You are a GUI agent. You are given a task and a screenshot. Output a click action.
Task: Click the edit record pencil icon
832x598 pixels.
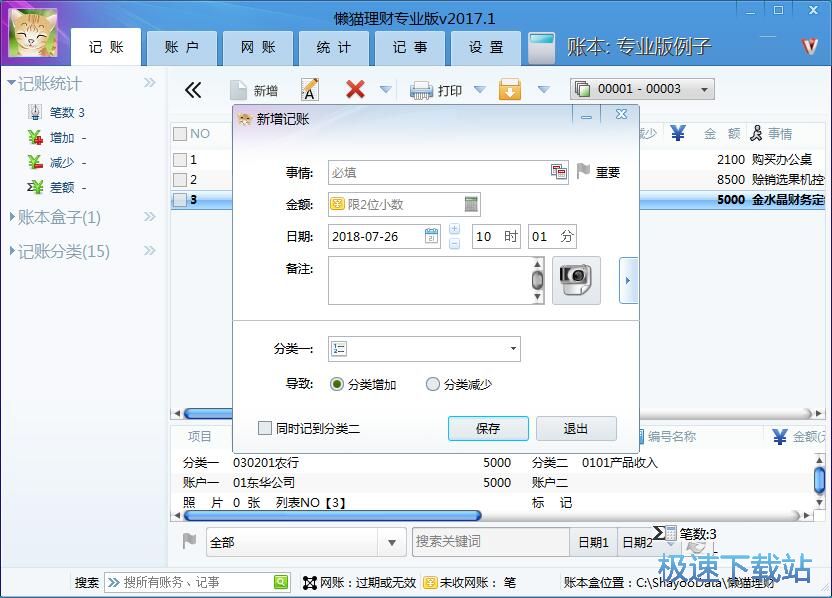click(310, 90)
